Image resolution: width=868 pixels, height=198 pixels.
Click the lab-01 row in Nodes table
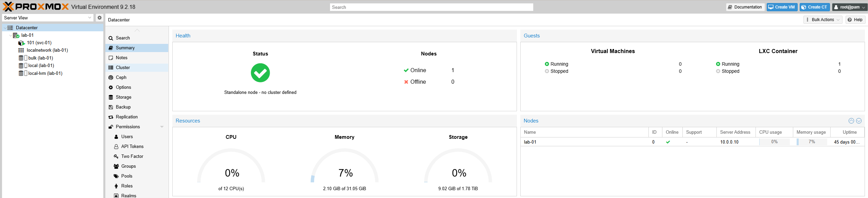point(692,142)
